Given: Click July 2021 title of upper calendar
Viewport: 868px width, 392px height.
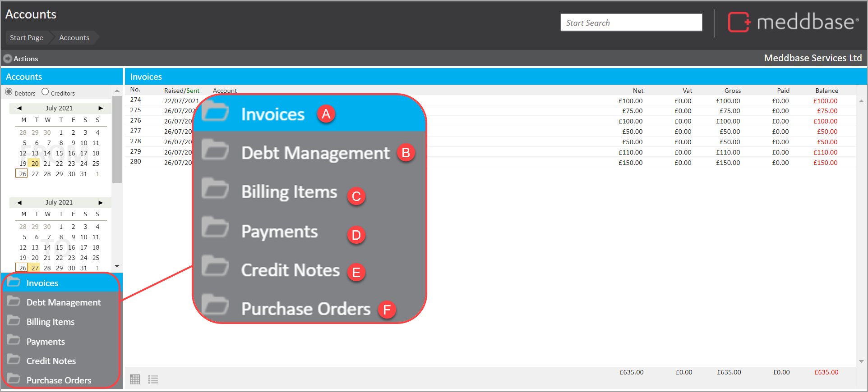Looking at the screenshot, I should 59,108.
